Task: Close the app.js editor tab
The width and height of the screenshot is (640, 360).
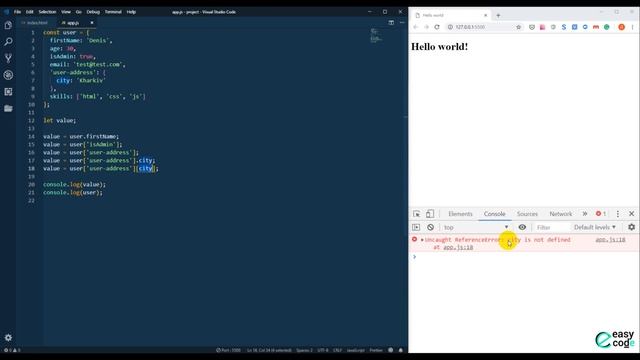Action: [x=91, y=23]
